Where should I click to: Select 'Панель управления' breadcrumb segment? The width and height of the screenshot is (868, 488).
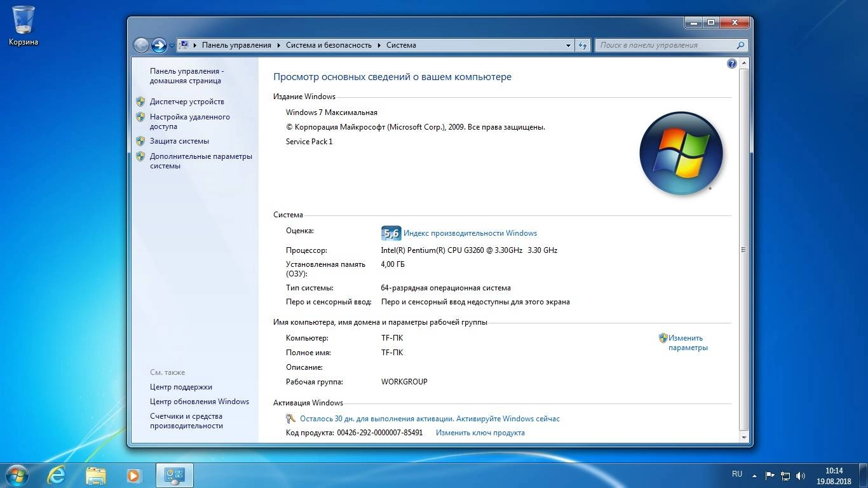[x=236, y=45]
